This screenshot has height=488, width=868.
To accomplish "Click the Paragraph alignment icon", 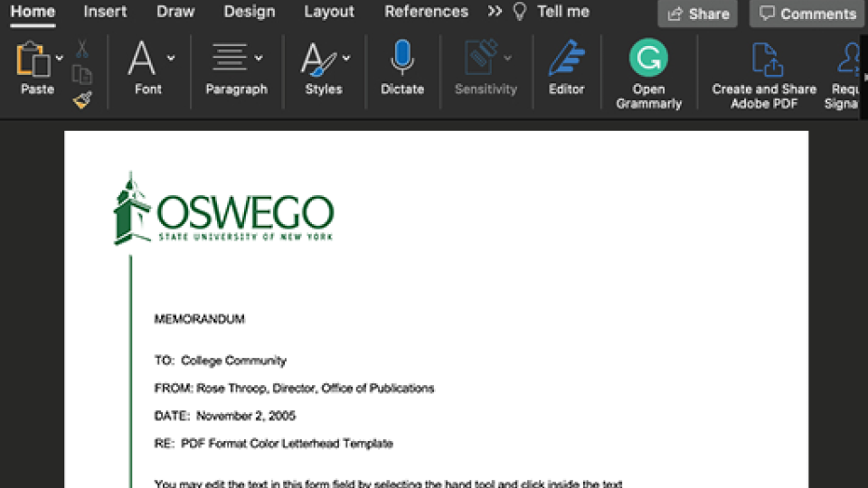I will click(229, 57).
